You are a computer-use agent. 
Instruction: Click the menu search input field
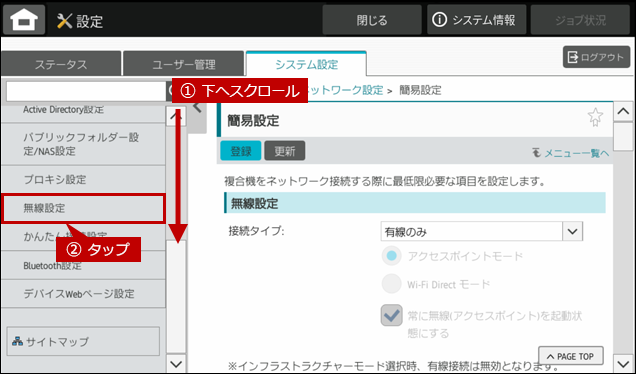[x=86, y=91]
